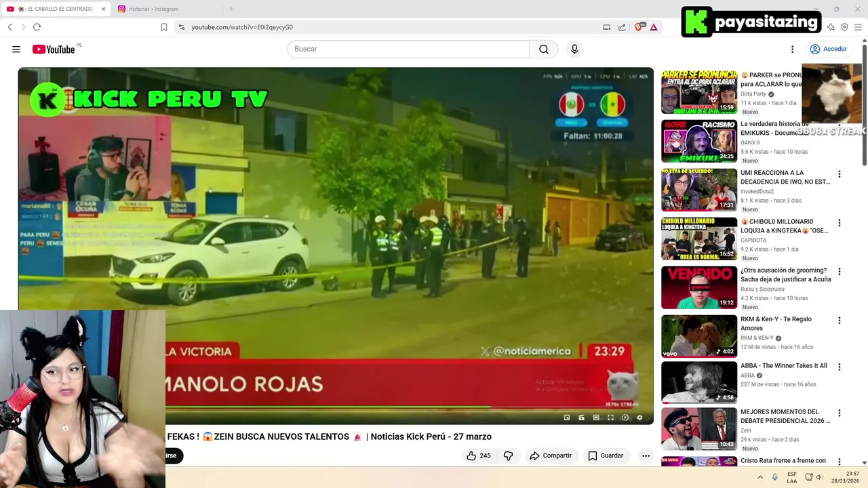Open Brave Shields lion icon
Screen dimensions: 868x488
[639, 27]
